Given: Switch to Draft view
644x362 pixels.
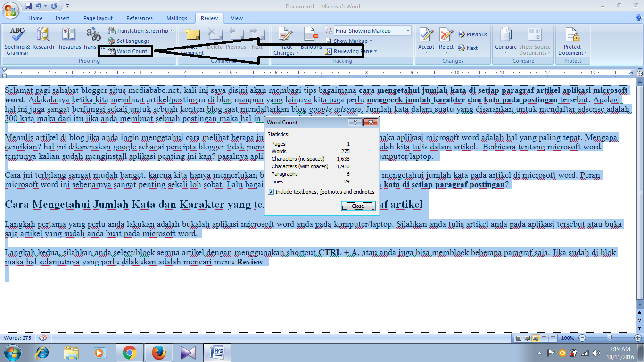Looking at the screenshot, I should 553,338.
